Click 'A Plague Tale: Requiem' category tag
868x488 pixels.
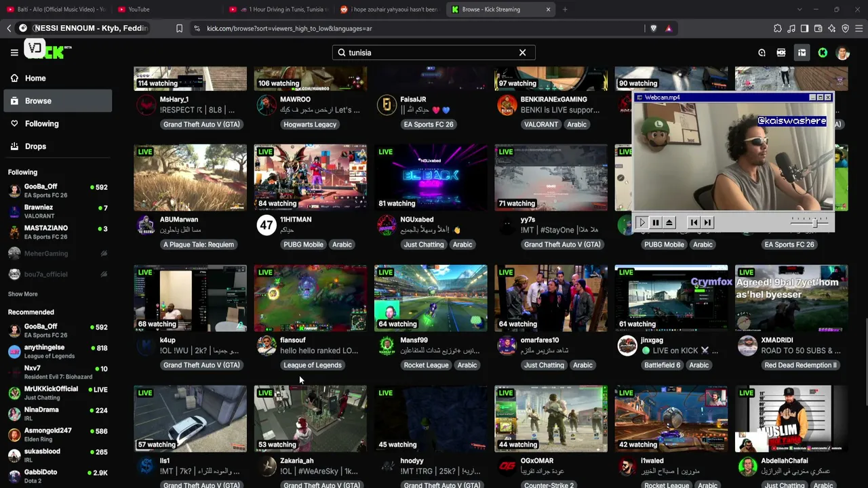[199, 245]
